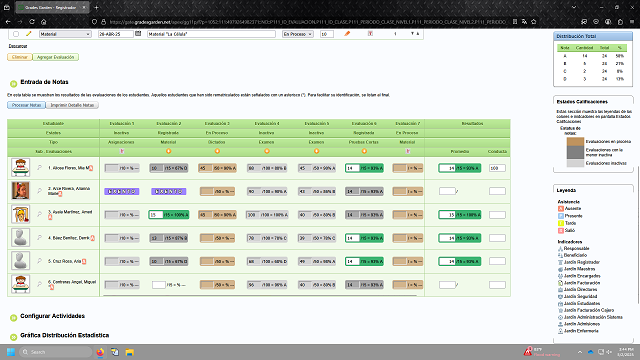The width and height of the screenshot is (640, 360).
Task: Click the red flag icon in the evaluation row
Action: click(370, 34)
